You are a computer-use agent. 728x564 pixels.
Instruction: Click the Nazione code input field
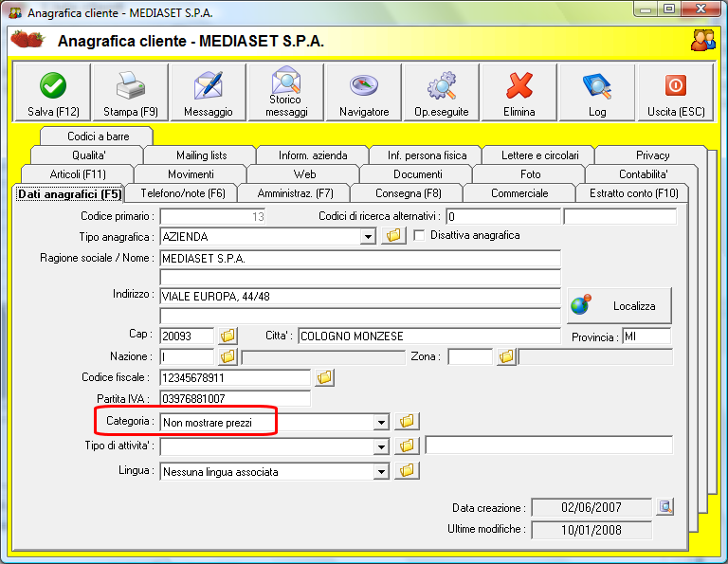pyautogui.click(x=187, y=356)
